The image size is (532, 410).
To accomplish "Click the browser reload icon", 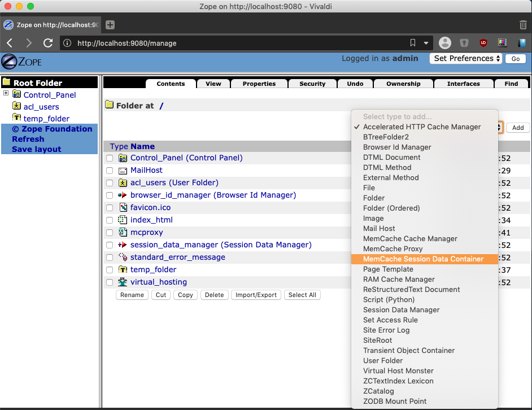I will (48, 43).
